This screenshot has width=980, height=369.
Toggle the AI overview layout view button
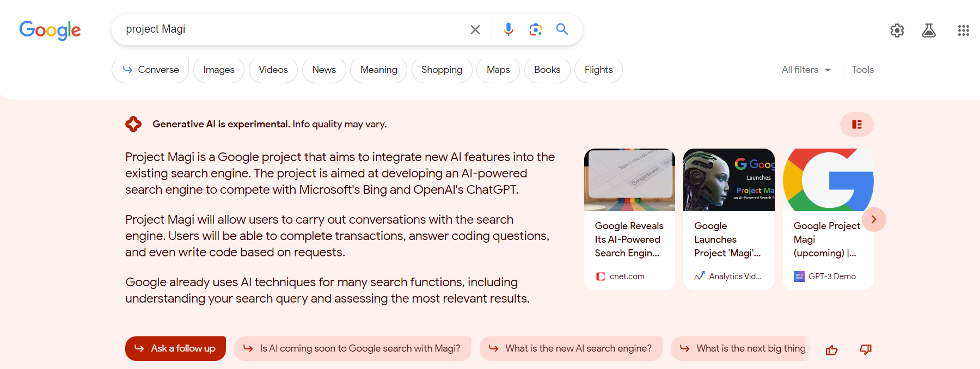pyautogui.click(x=857, y=125)
